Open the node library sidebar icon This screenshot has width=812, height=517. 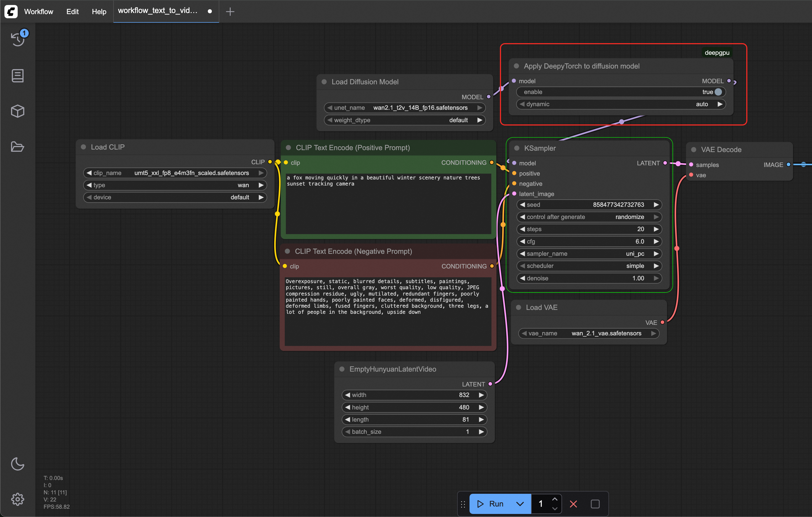tap(17, 75)
